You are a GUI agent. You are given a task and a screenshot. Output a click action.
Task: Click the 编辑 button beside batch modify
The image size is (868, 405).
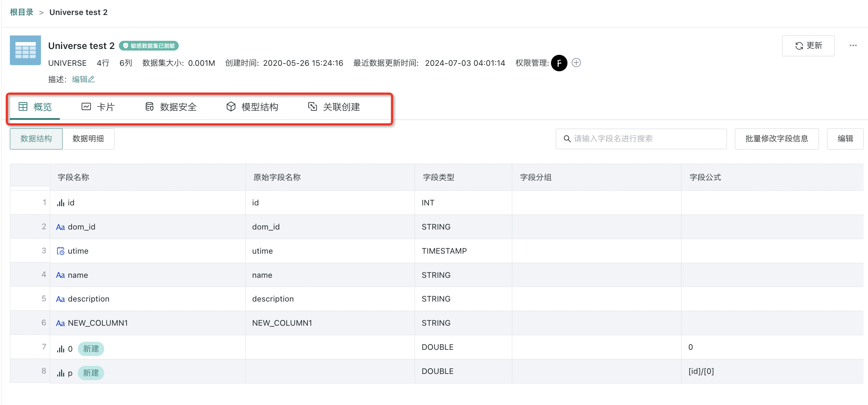[845, 139]
